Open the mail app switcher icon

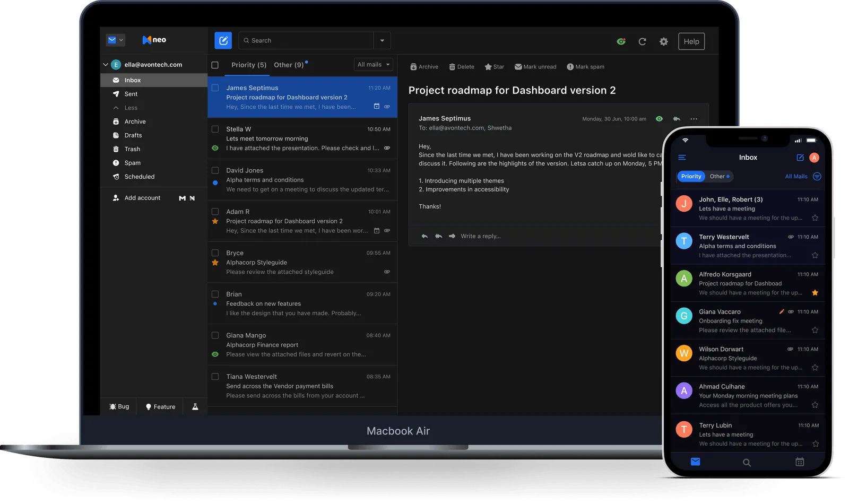tap(115, 40)
